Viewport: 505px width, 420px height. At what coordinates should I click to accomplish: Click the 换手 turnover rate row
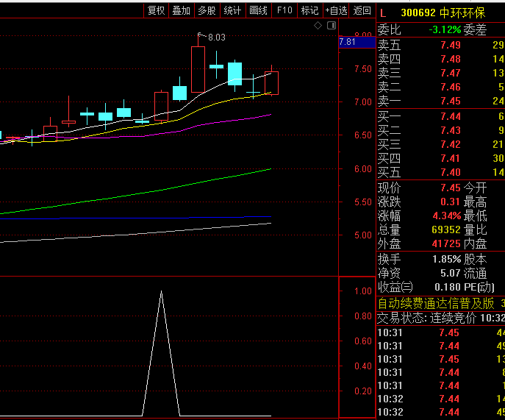pyautogui.click(x=441, y=259)
